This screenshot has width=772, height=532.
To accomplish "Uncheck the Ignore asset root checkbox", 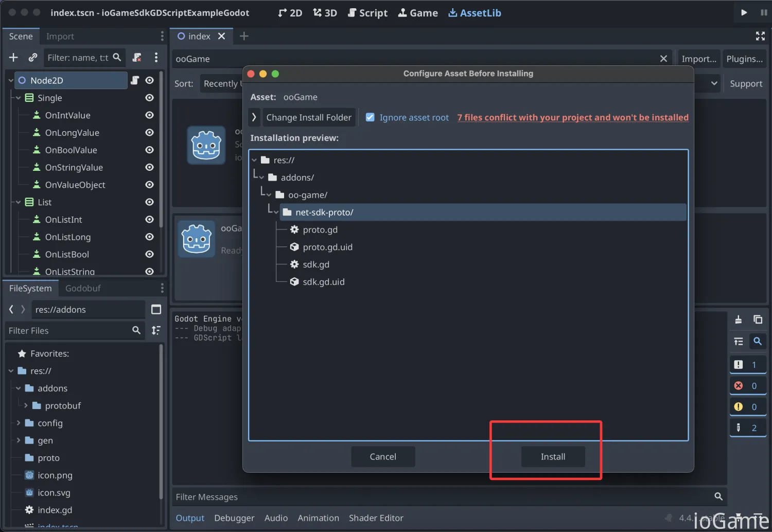I will tap(370, 117).
